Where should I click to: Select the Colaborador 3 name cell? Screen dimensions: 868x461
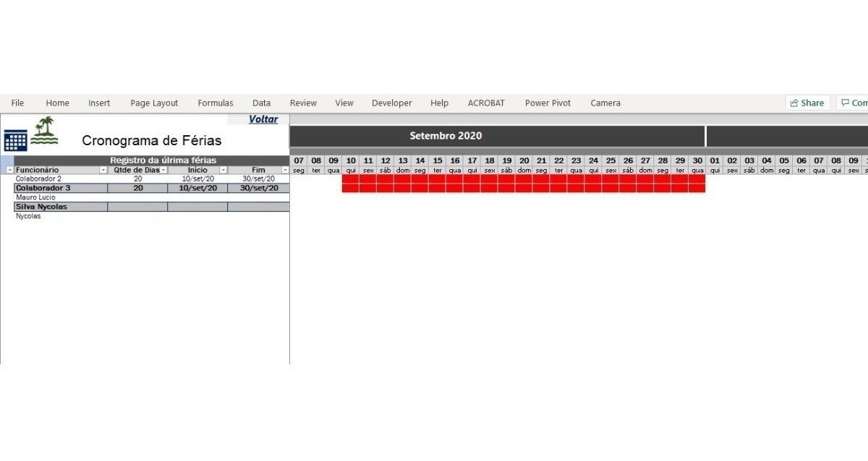point(61,188)
